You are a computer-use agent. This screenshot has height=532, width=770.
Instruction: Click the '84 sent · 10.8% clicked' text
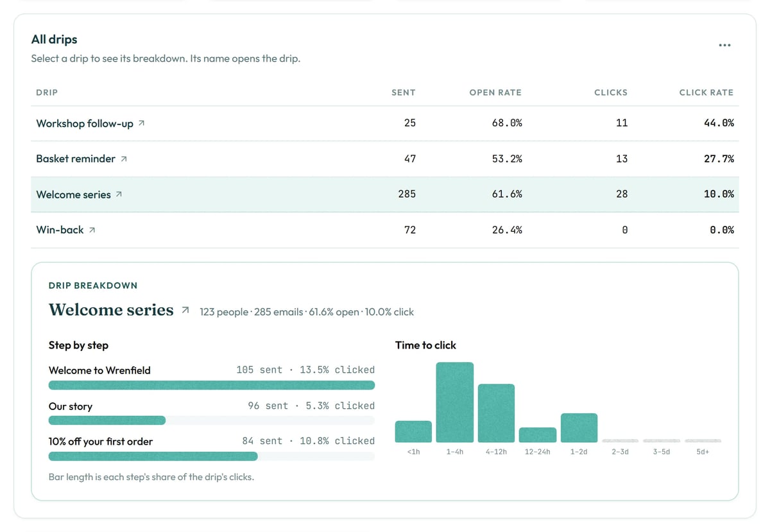click(309, 441)
